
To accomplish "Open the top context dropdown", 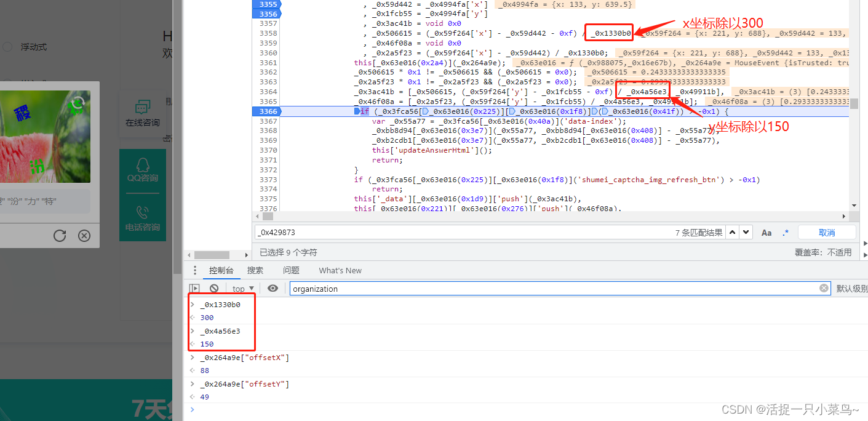I will 243,288.
